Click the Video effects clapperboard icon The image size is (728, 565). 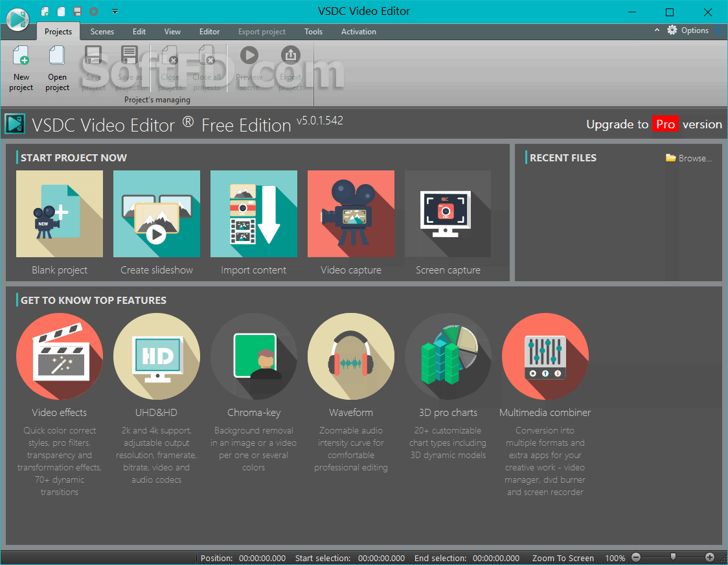click(x=60, y=356)
